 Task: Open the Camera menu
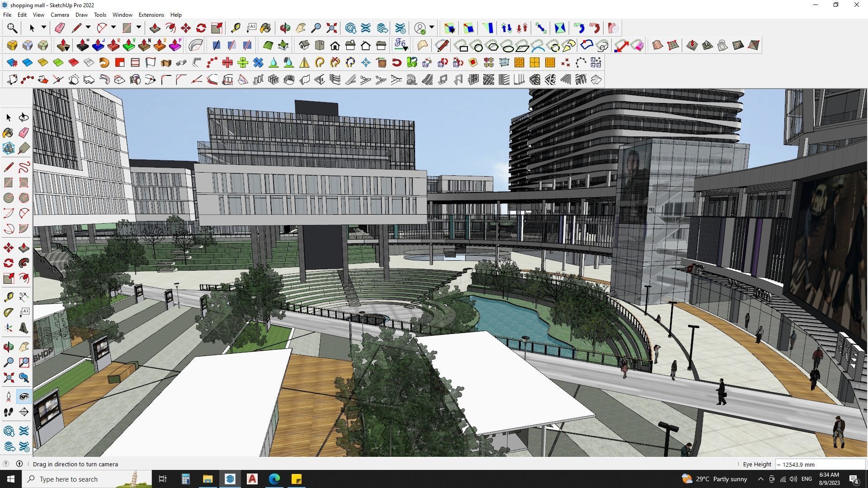(60, 15)
